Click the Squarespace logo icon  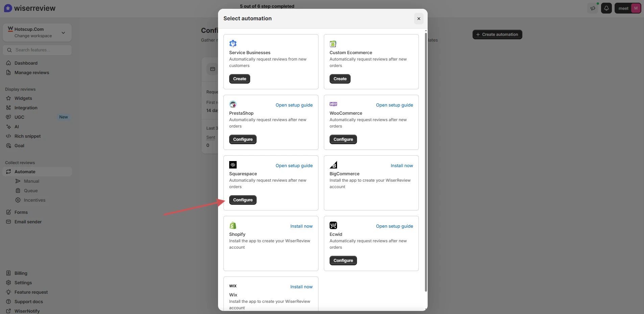point(233,165)
